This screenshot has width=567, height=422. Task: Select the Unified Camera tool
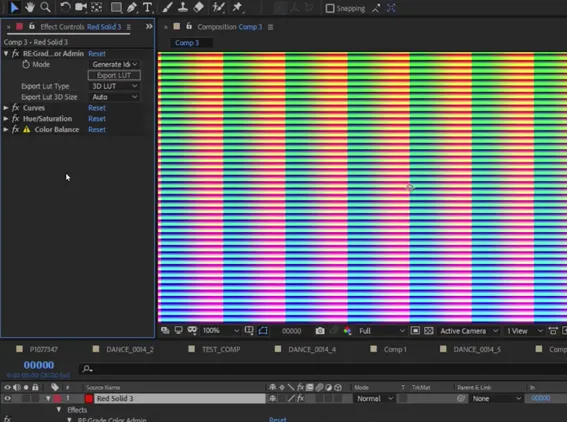(81, 7)
